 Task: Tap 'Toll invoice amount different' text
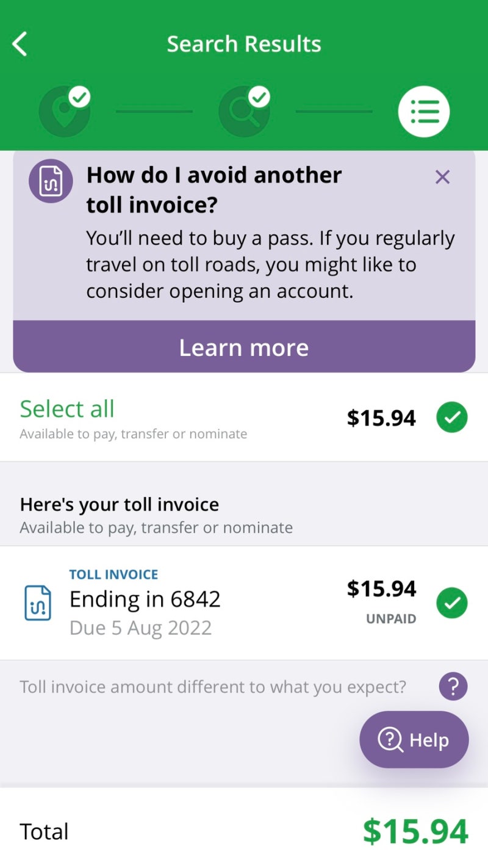pos(213,687)
